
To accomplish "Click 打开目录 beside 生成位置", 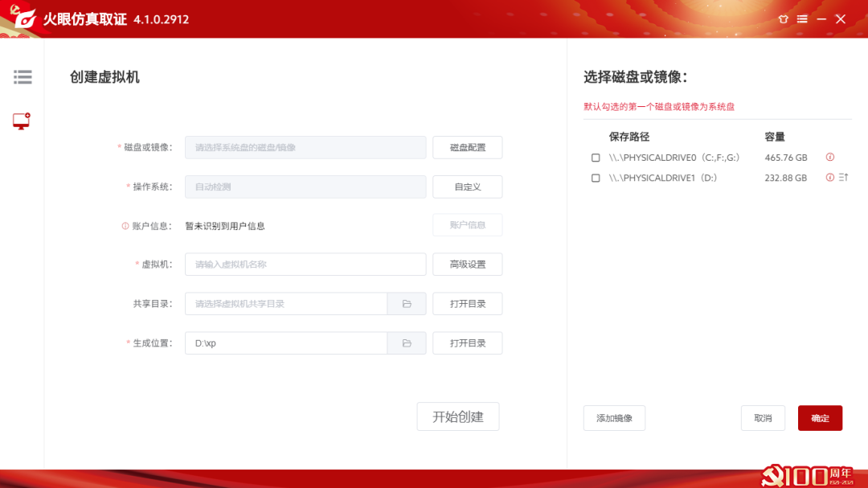I will [468, 342].
